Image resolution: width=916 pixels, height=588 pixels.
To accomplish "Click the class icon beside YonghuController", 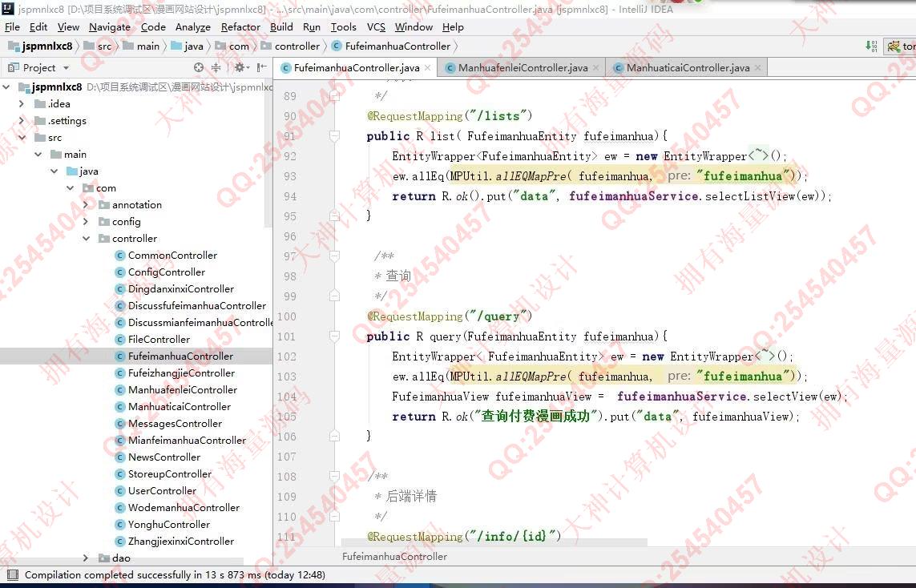I will point(120,525).
